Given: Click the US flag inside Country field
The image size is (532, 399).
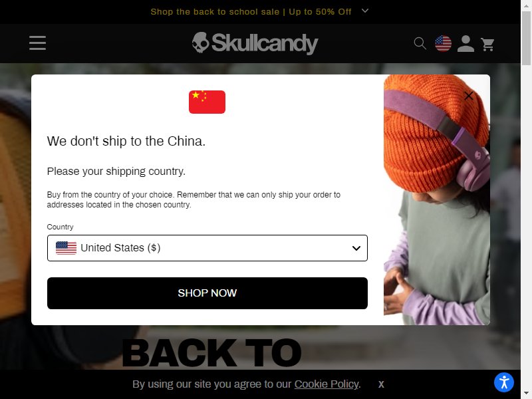Looking at the screenshot, I should pyautogui.click(x=66, y=248).
